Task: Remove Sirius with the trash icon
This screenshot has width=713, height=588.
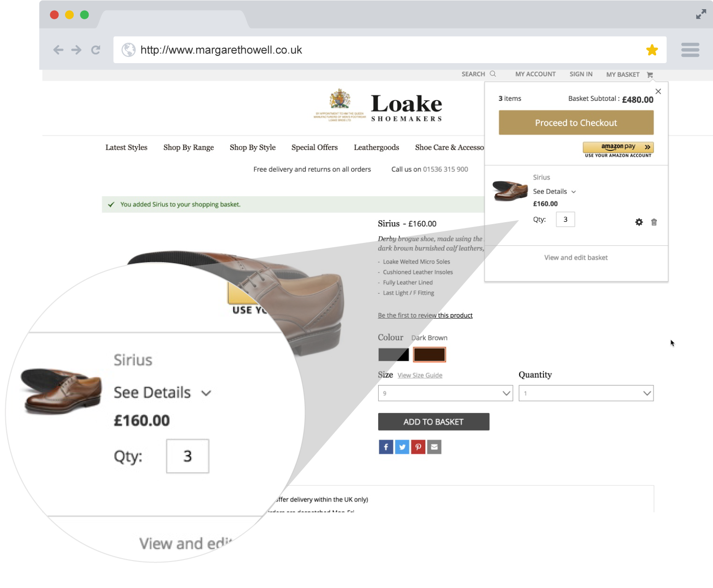Action: (654, 222)
